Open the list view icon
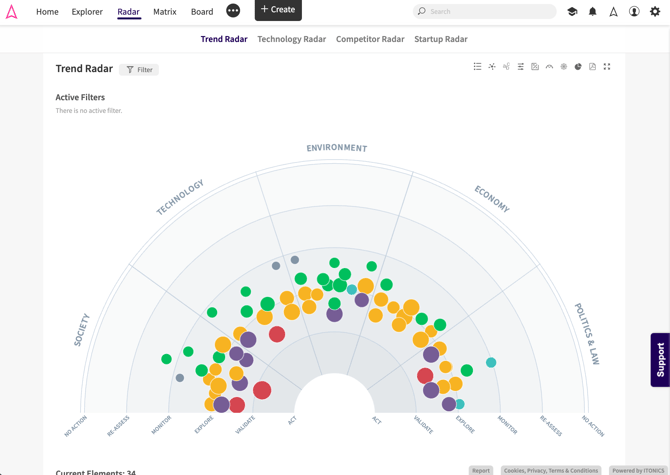 (x=477, y=66)
